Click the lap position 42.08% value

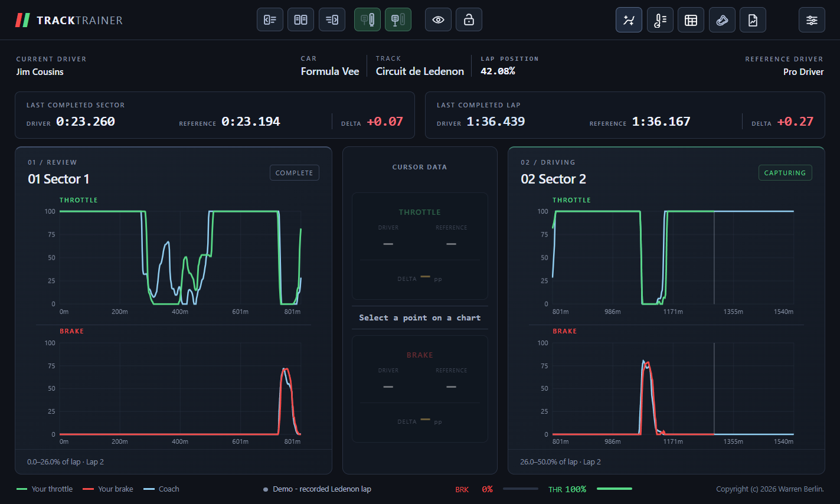(498, 71)
